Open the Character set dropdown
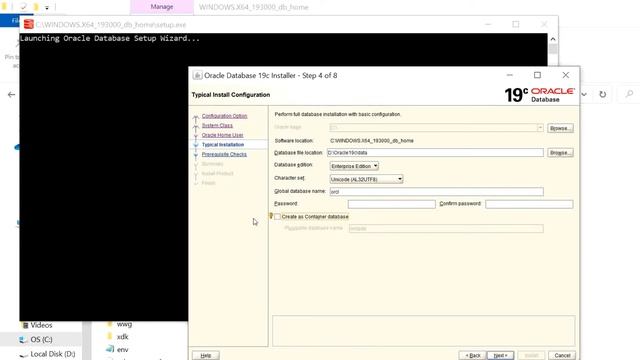The width and height of the screenshot is (640, 360). pos(366,179)
